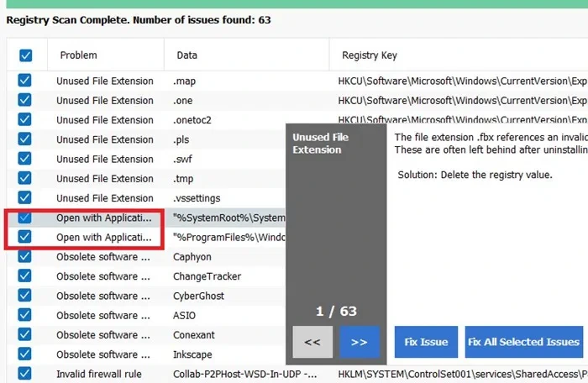Click the .map row registry key text
The width and height of the screenshot is (588, 383).
pyautogui.click(x=462, y=81)
